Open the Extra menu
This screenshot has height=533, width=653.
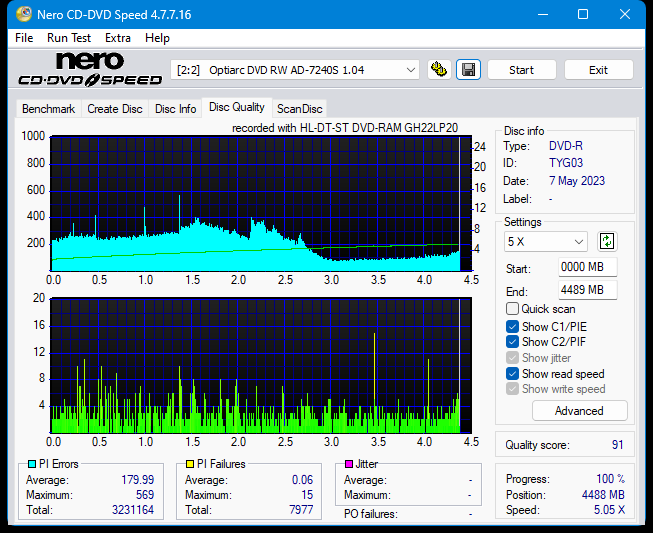pyautogui.click(x=118, y=38)
